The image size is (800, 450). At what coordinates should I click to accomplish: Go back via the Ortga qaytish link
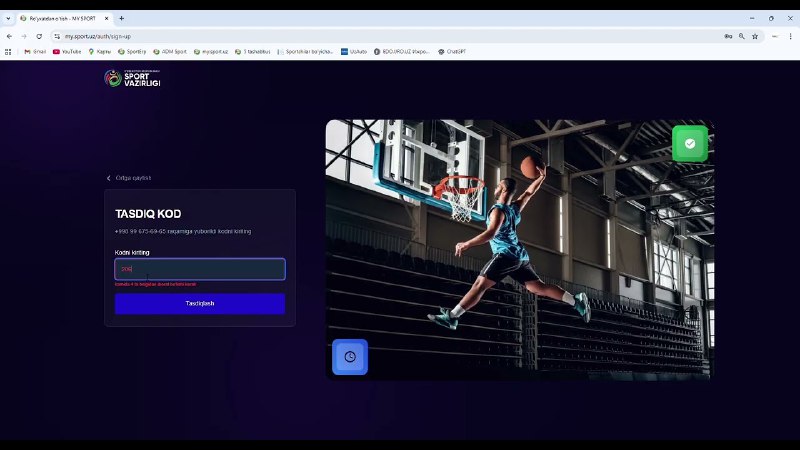coord(133,178)
